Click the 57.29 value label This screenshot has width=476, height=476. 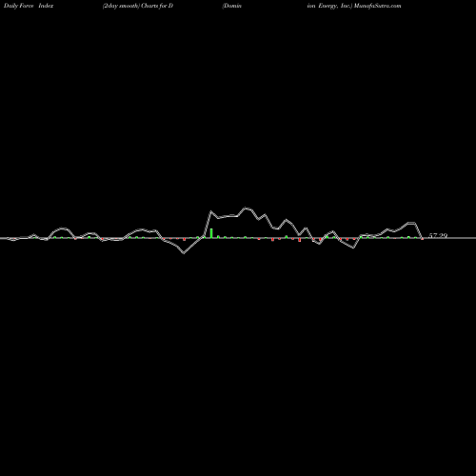pyautogui.click(x=438, y=235)
